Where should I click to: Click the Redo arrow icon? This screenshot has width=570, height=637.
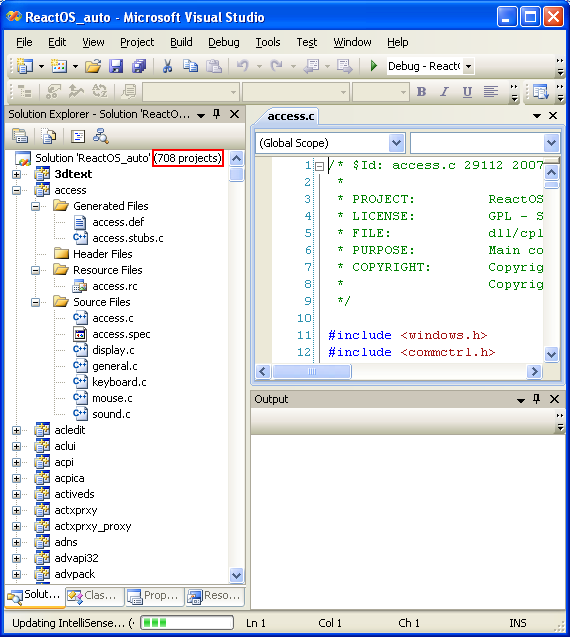click(x=276, y=66)
